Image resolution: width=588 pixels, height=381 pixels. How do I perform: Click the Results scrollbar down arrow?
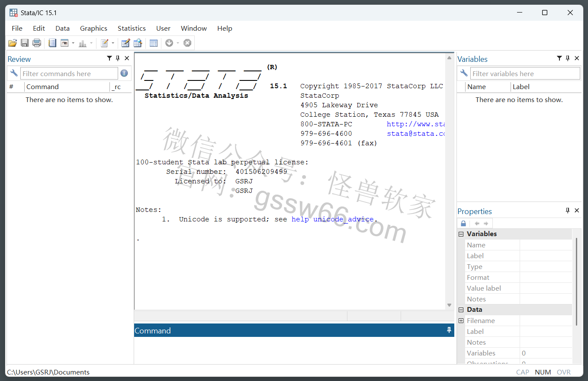(x=449, y=305)
